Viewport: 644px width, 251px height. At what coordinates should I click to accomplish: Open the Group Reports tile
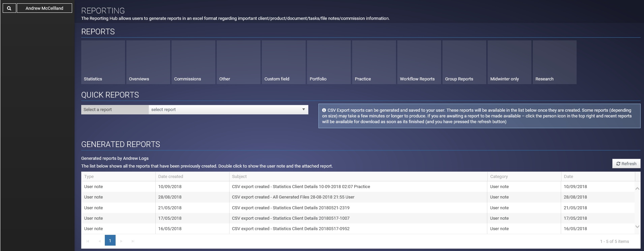pyautogui.click(x=464, y=62)
